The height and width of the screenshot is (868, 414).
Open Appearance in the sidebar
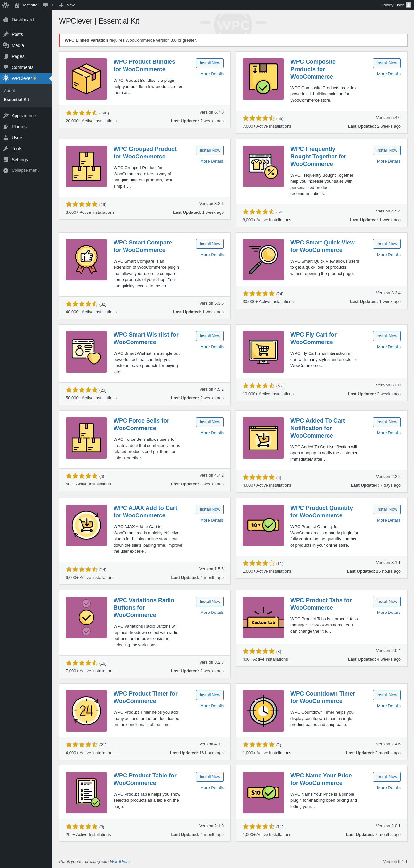24,115
